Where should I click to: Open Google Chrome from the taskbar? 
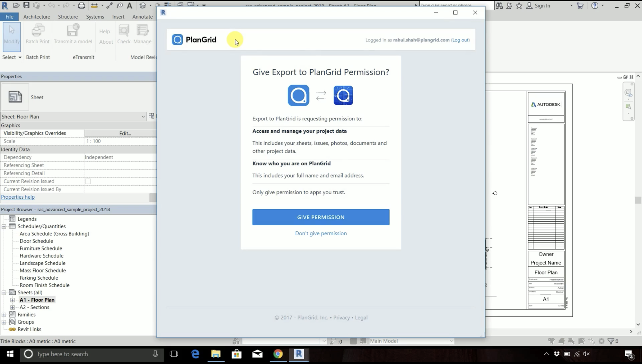278,354
